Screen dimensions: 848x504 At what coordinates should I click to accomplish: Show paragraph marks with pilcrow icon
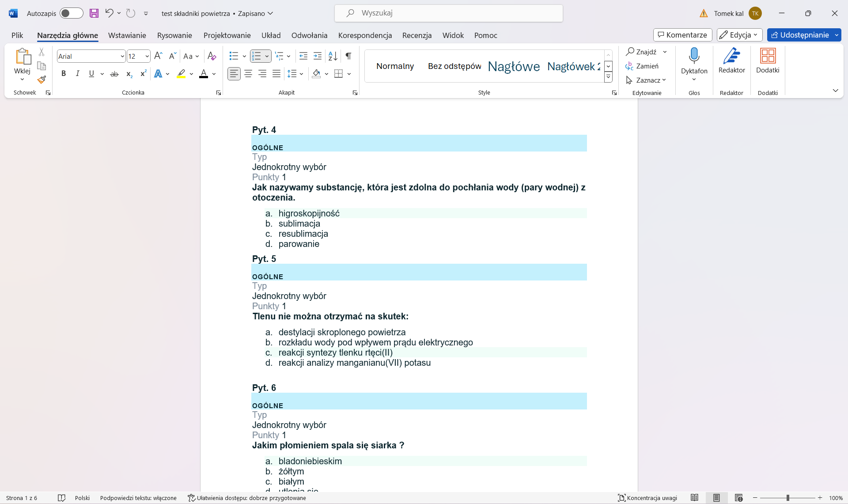click(348, 56)
